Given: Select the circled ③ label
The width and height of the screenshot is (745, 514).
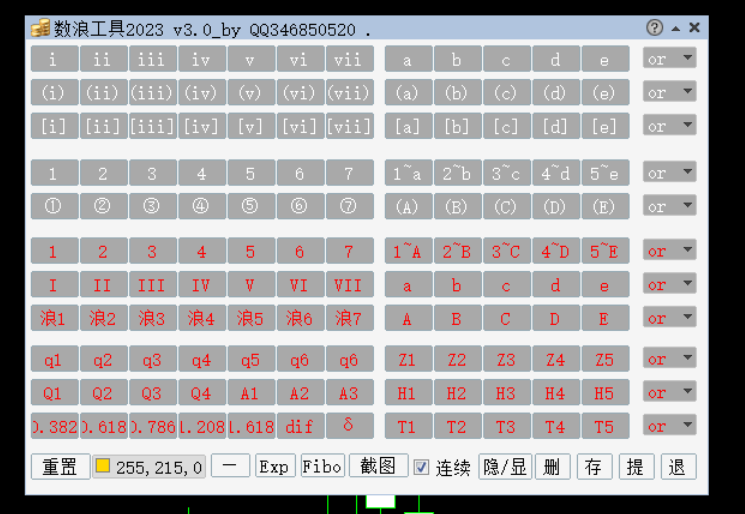Looking at the screenshot, I should coord(152,206).
